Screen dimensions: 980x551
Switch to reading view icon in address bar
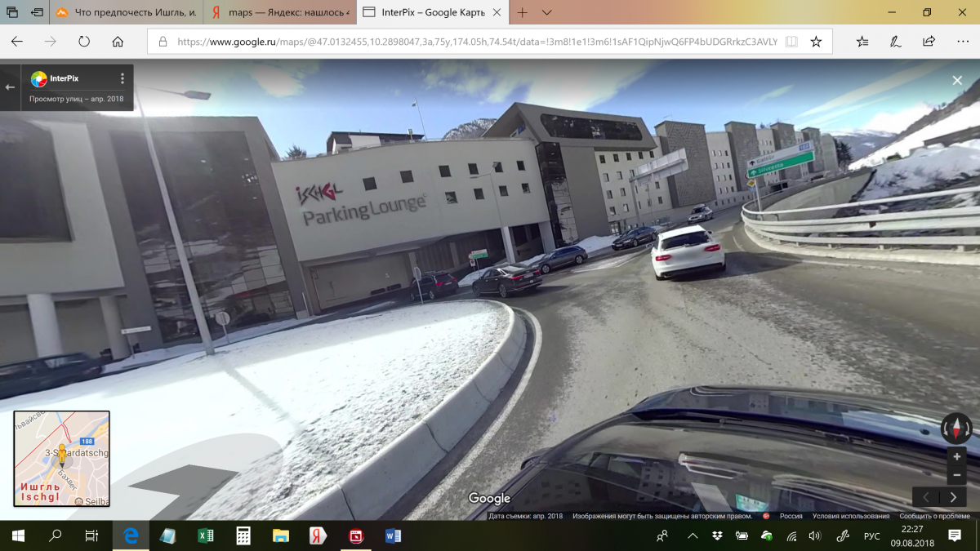coord(791,42)
